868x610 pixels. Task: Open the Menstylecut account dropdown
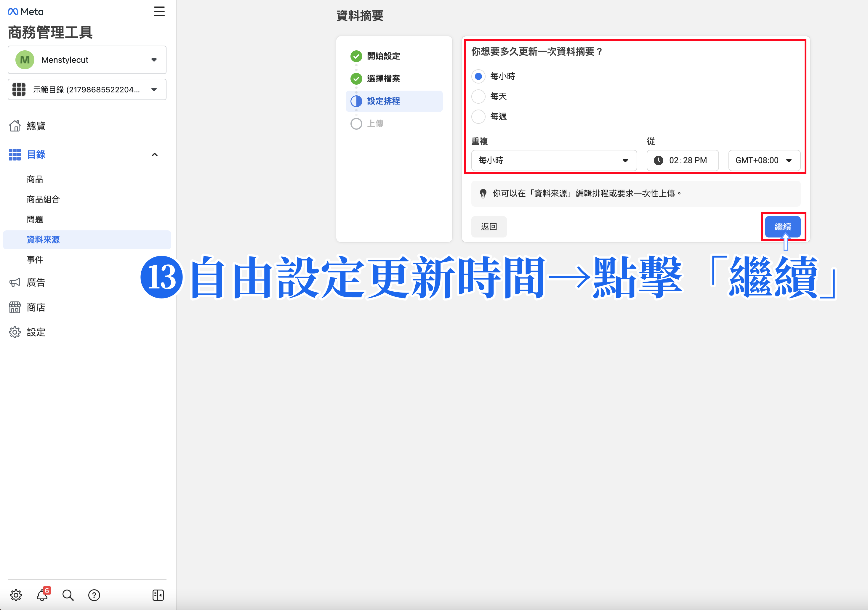[x=87, y=60]
